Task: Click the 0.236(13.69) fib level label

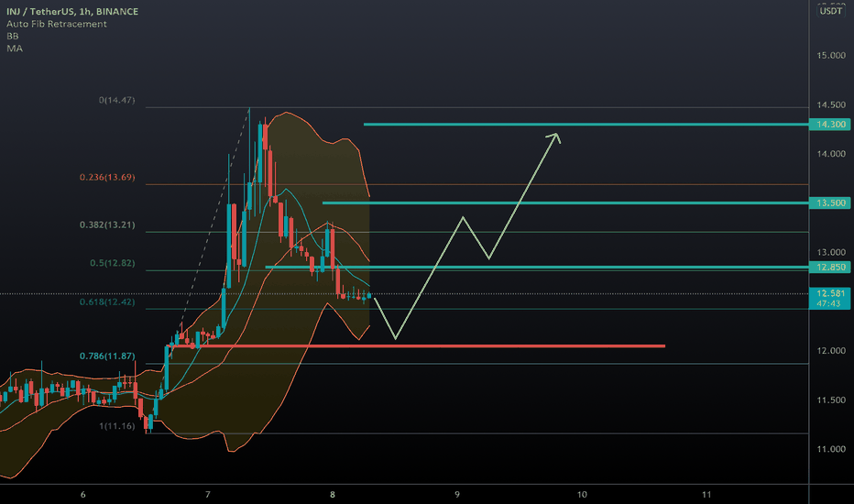Action: (107, 177)
